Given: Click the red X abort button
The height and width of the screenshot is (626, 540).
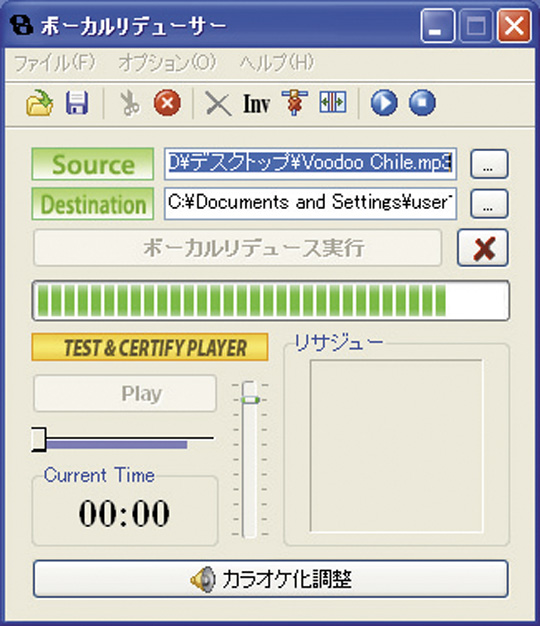Looking at the screenshot, I should 483,248.
